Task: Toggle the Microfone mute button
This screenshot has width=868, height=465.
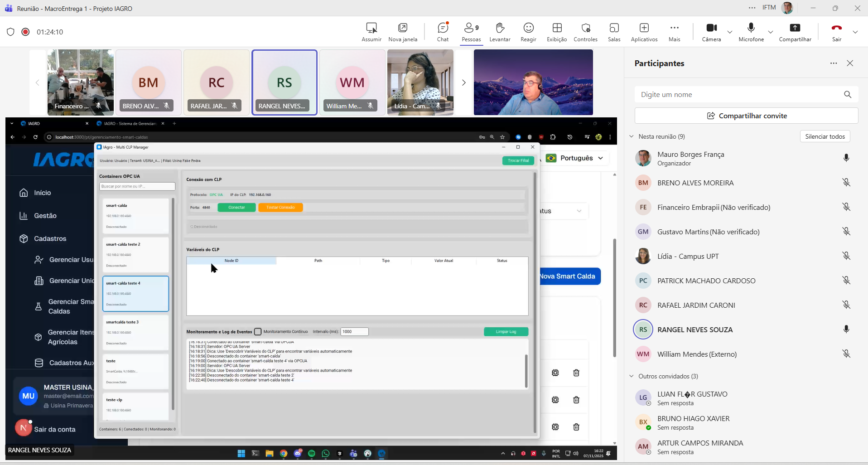Action: click(x=751, y=28)
